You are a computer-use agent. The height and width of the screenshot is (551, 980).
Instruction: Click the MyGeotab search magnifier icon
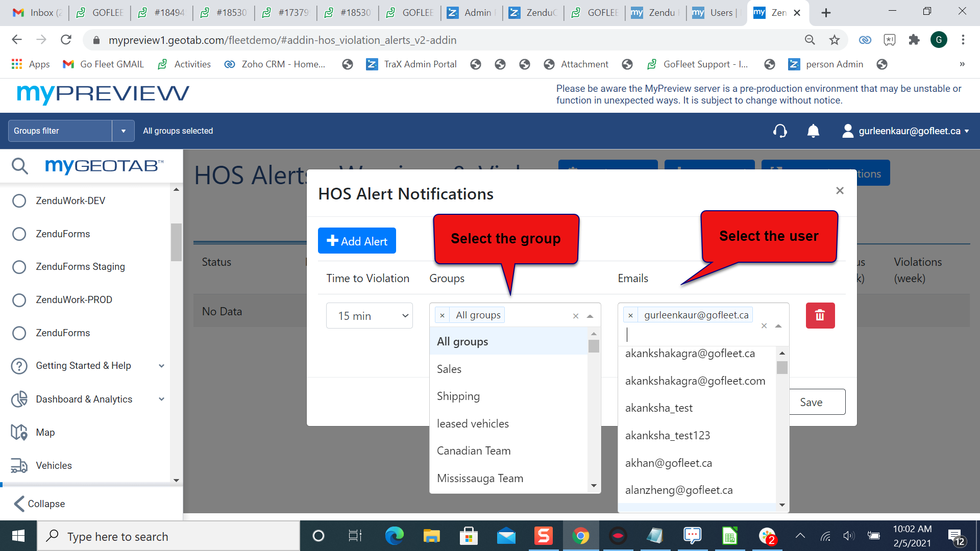click(x=19, y=166)
